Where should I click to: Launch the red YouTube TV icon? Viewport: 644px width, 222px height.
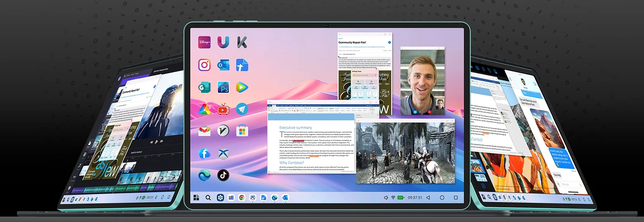(223, 109)
